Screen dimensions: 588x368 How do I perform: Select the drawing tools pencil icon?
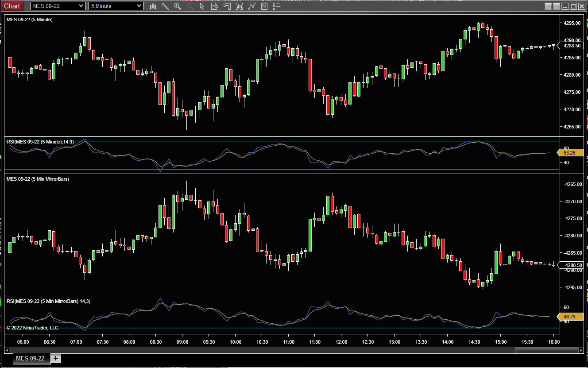coord(165,6)
